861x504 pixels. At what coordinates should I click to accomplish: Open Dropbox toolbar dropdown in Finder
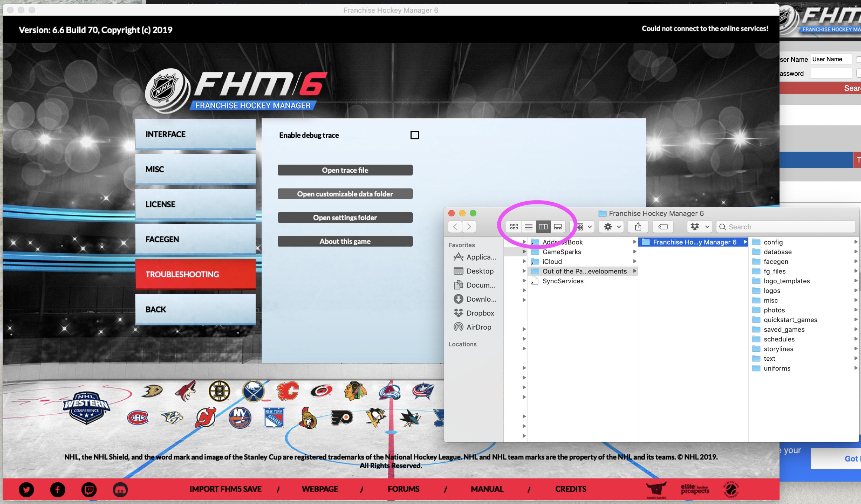[699, 227]
